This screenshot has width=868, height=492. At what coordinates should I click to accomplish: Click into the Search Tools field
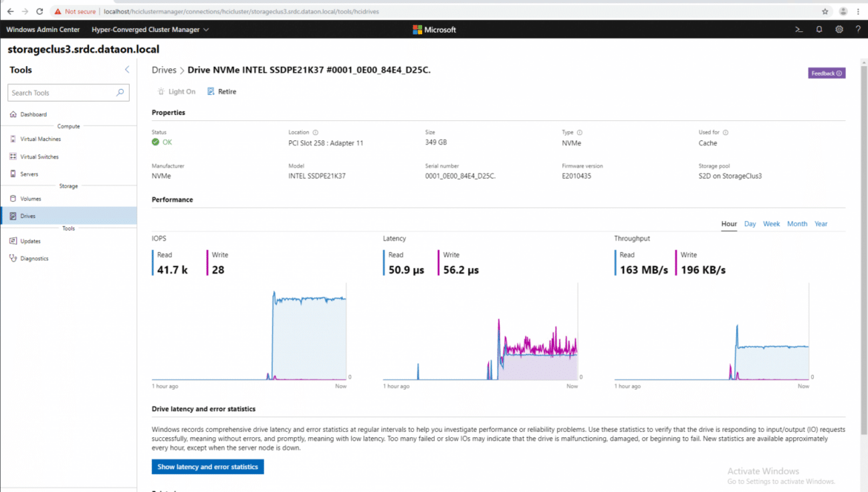point(68,93)
